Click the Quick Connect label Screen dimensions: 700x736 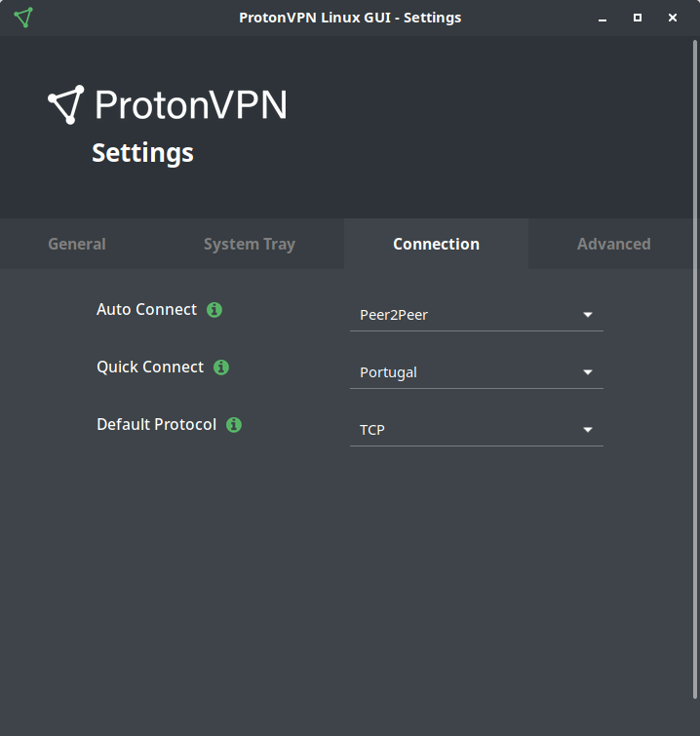pos(150,368)
